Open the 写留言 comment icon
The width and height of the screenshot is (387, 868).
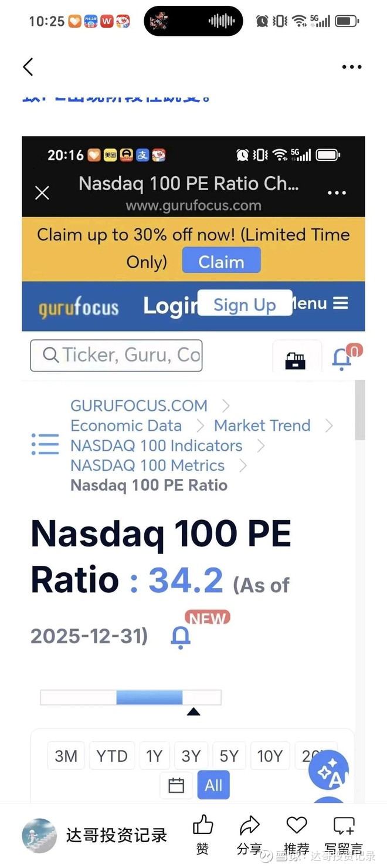343,826
